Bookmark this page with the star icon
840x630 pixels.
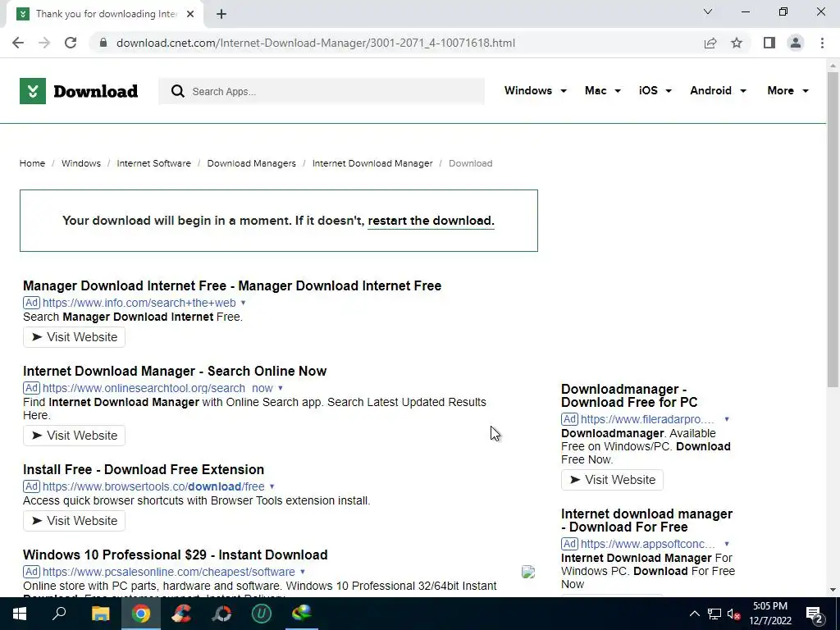coord(737,43)
